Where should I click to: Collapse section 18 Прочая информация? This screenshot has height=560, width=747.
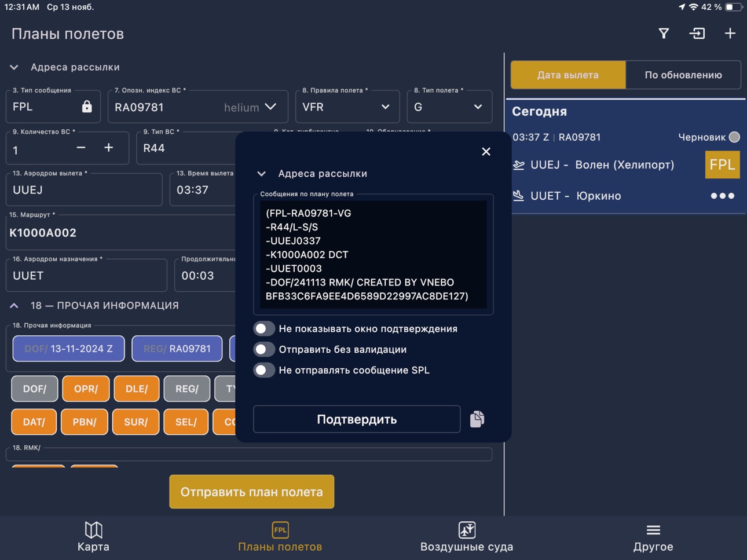click(x=14, y=305)
